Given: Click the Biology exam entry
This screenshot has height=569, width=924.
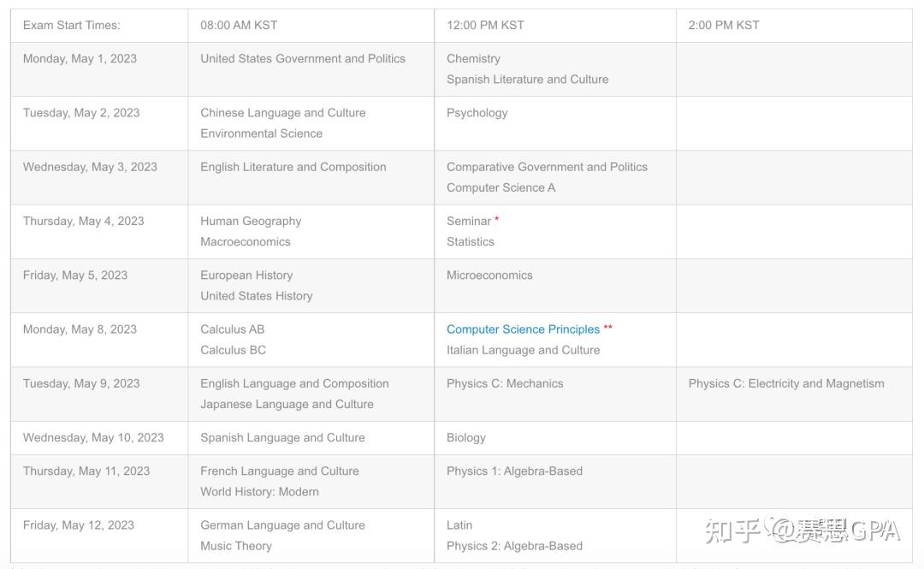Looking at the screenshot, I should 466,438.
